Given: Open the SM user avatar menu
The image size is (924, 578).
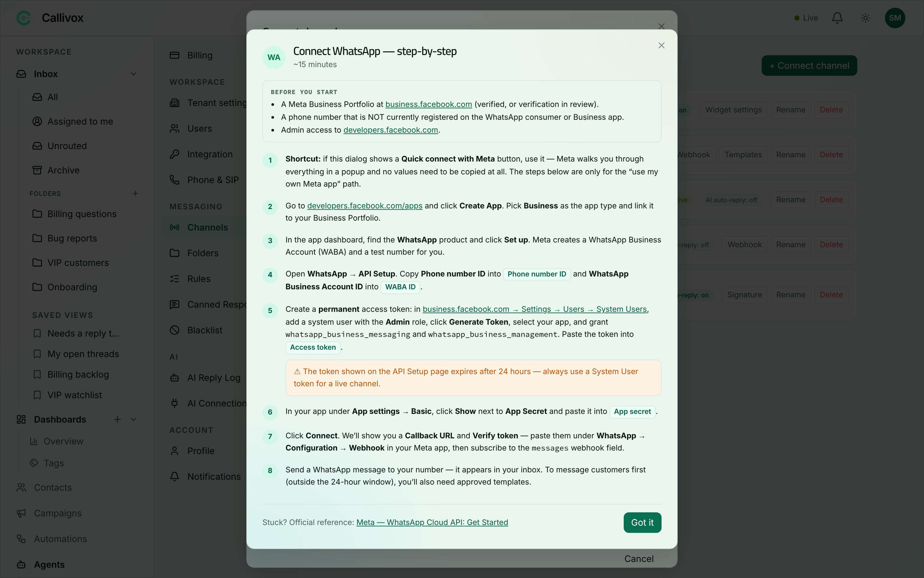Looking at the screenshot, I should point(895,18).
